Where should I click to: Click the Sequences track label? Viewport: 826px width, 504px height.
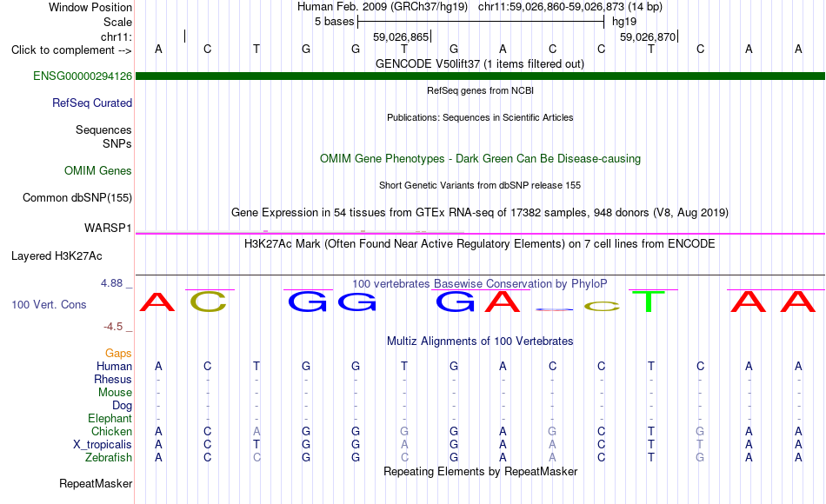point(103,129)
